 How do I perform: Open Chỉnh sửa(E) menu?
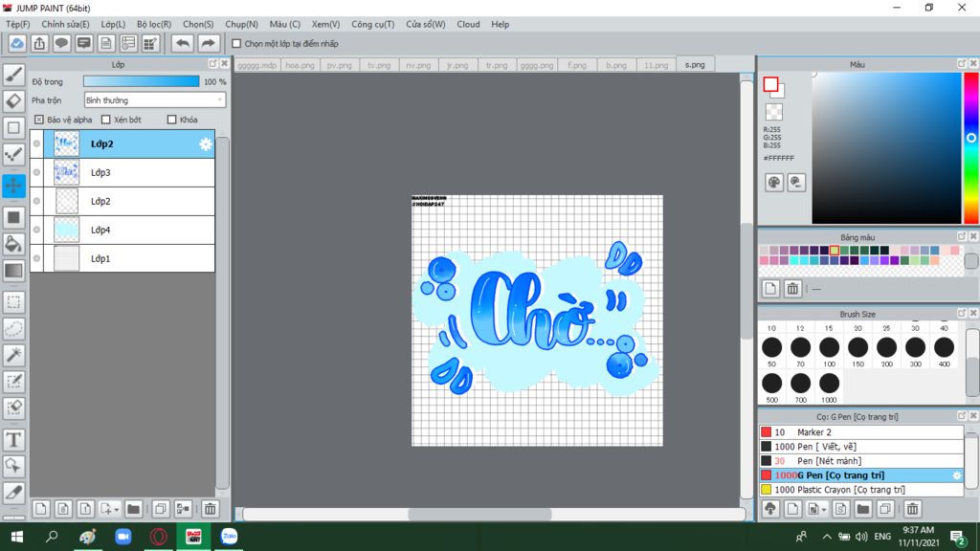65,24
